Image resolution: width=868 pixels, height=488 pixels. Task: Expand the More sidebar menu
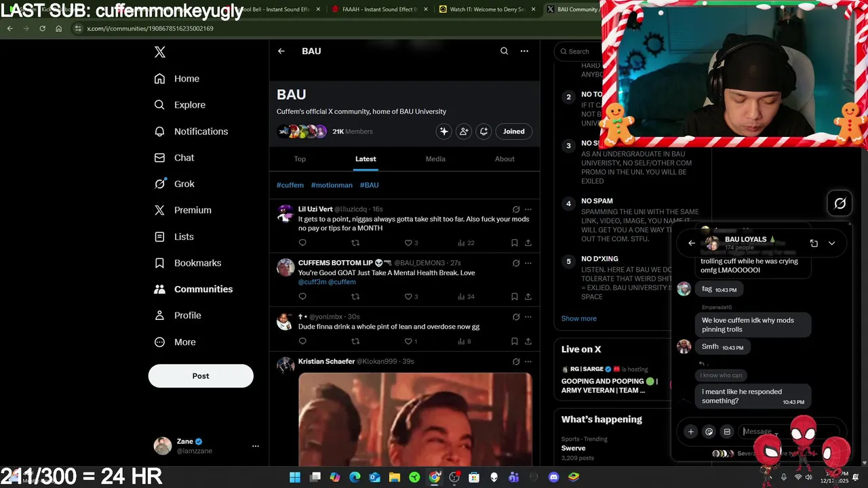[x=175, y=342]
